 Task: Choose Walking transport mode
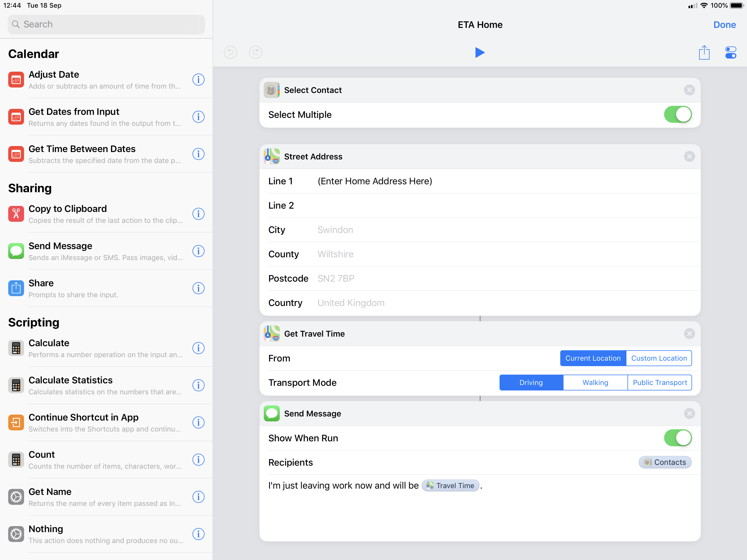[595, 383]
